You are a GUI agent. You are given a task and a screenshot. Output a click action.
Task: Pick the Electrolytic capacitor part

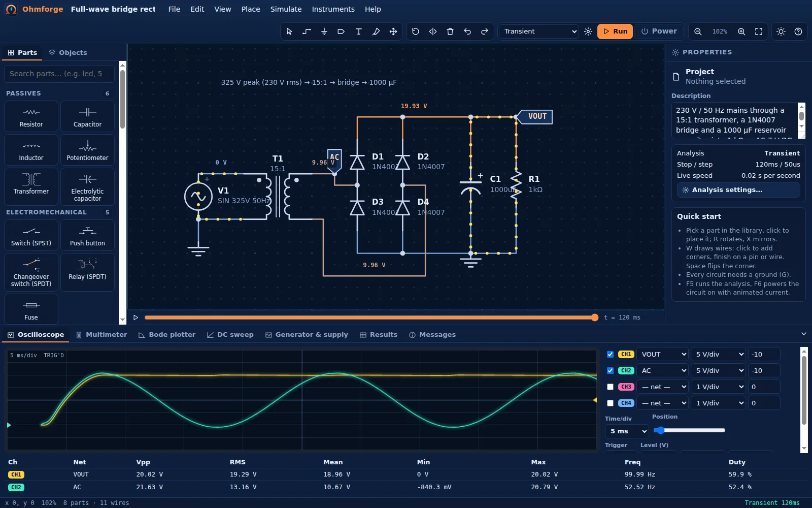[87, 187]
